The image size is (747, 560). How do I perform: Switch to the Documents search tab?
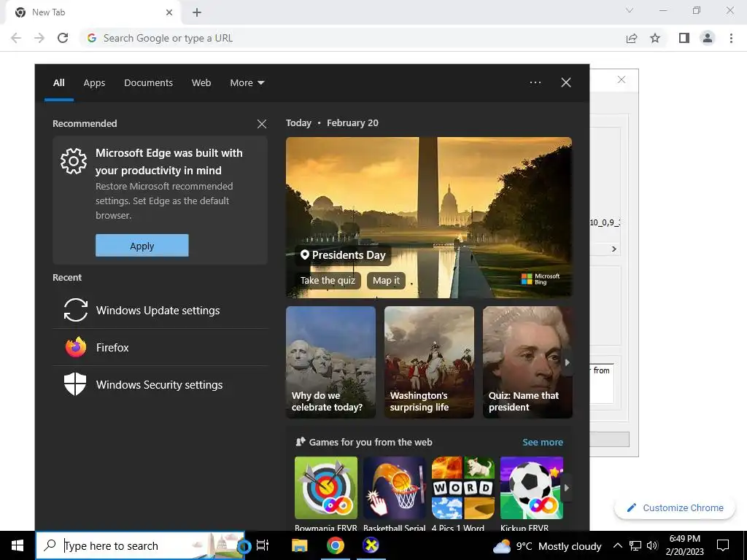[148, 83]
